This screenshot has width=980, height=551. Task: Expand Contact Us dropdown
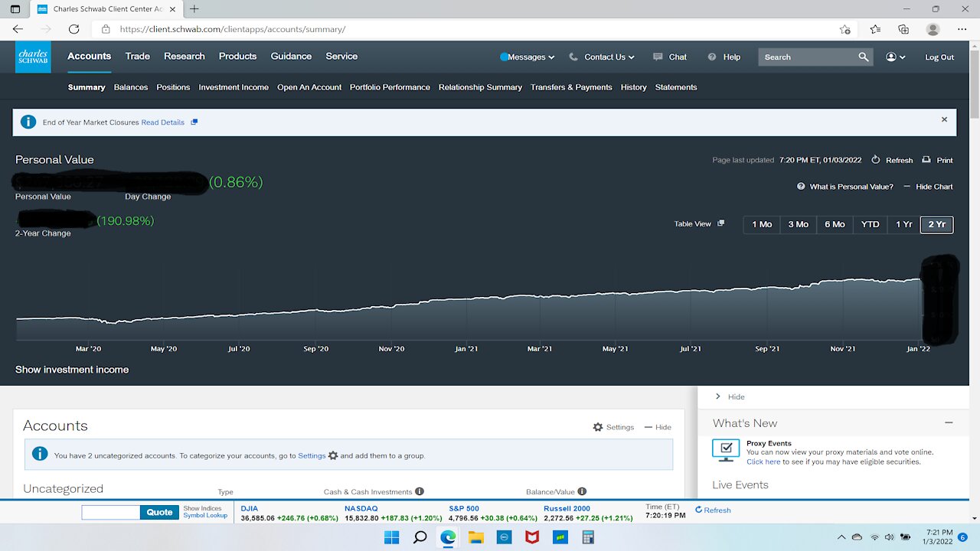(x=632, y=57)
